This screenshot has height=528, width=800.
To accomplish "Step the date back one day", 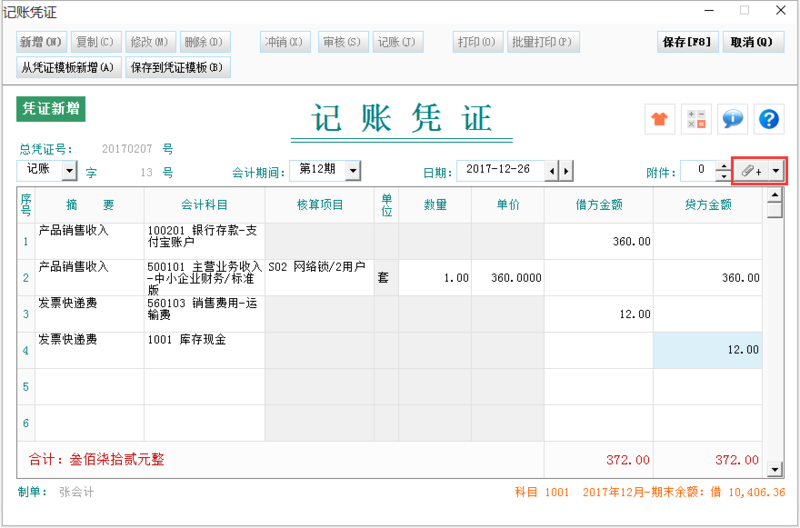I will point(552,171).
